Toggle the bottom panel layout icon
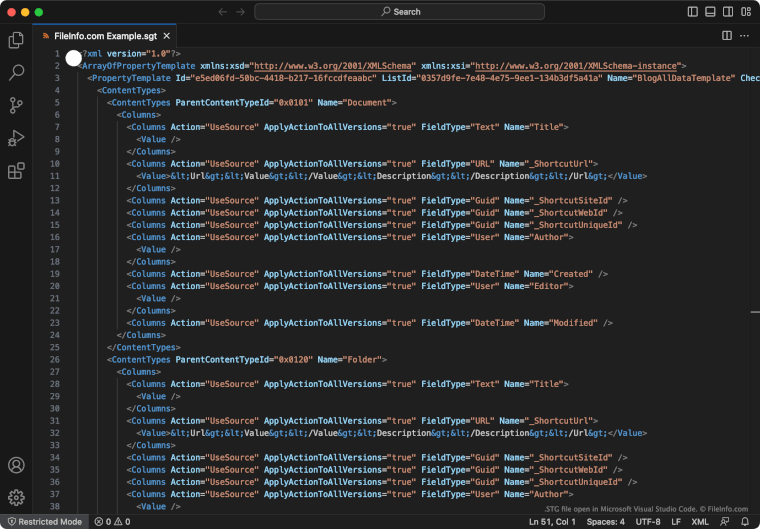 [710, 12]
